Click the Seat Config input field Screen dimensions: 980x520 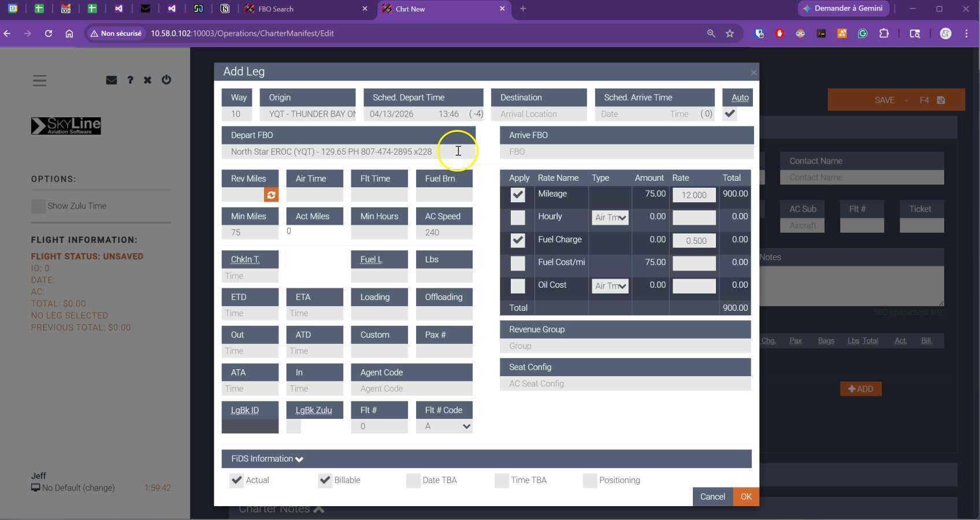click(x=625, y=384)
